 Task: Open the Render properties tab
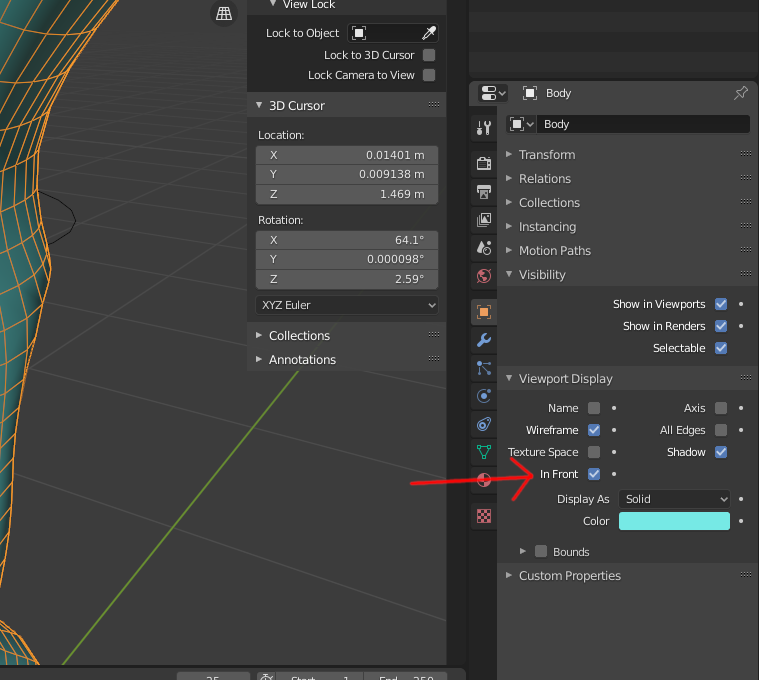click(484, 163)
